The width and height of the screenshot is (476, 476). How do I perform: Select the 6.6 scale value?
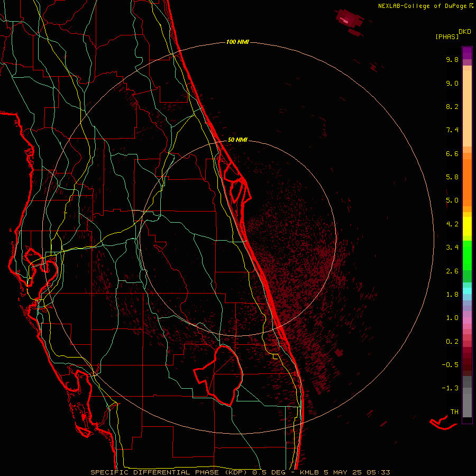point(452,153)
